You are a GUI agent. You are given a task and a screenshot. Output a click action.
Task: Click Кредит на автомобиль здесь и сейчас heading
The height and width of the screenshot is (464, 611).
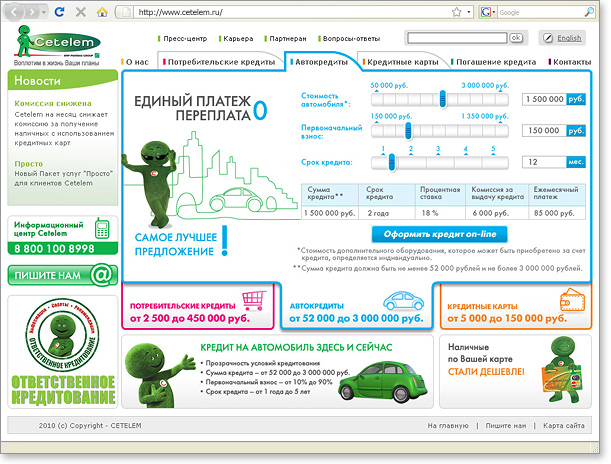pyautogui.click(x=296, y=348)
